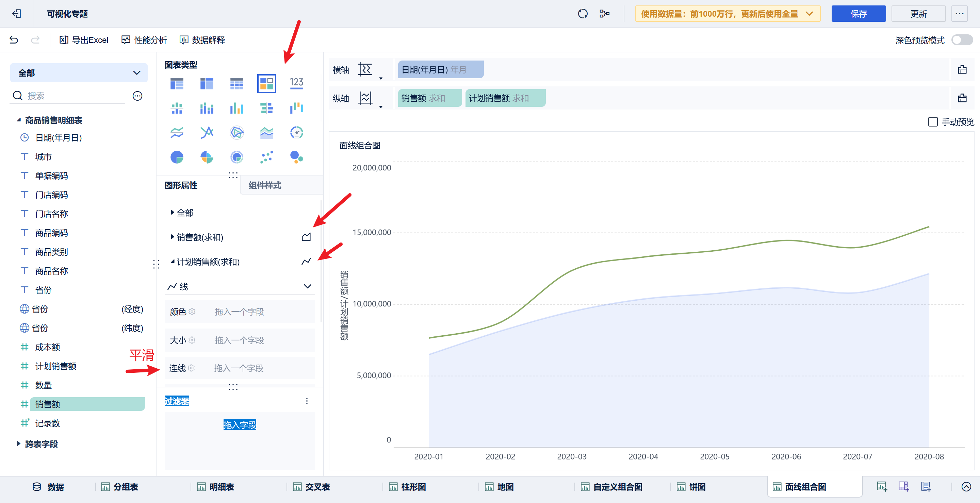Click the 保存 button
Viewport: 980px width, 503px height.
[x=858, y=14]
